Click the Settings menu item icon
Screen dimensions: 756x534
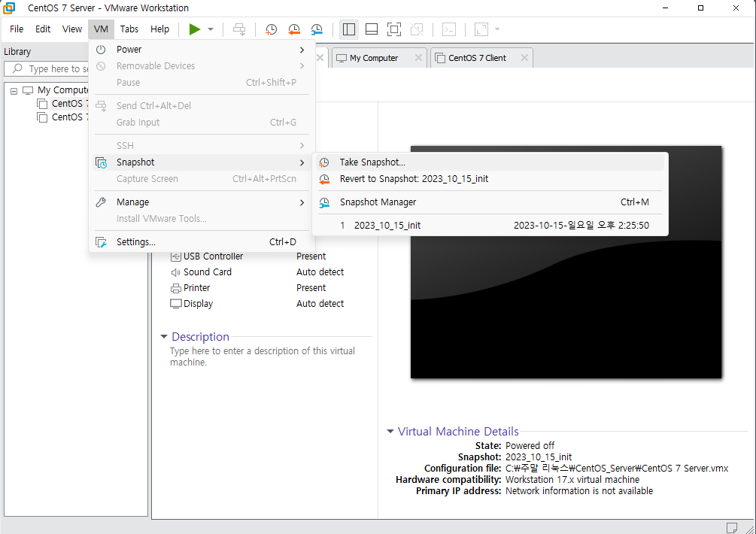tap(101, 242)
